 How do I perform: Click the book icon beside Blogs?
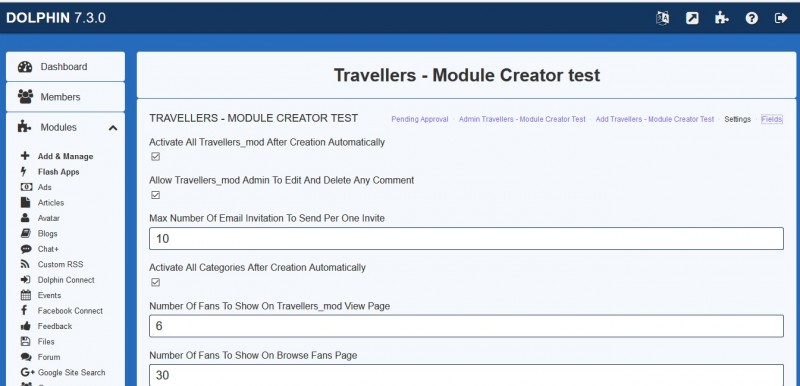tap(26, 234)
